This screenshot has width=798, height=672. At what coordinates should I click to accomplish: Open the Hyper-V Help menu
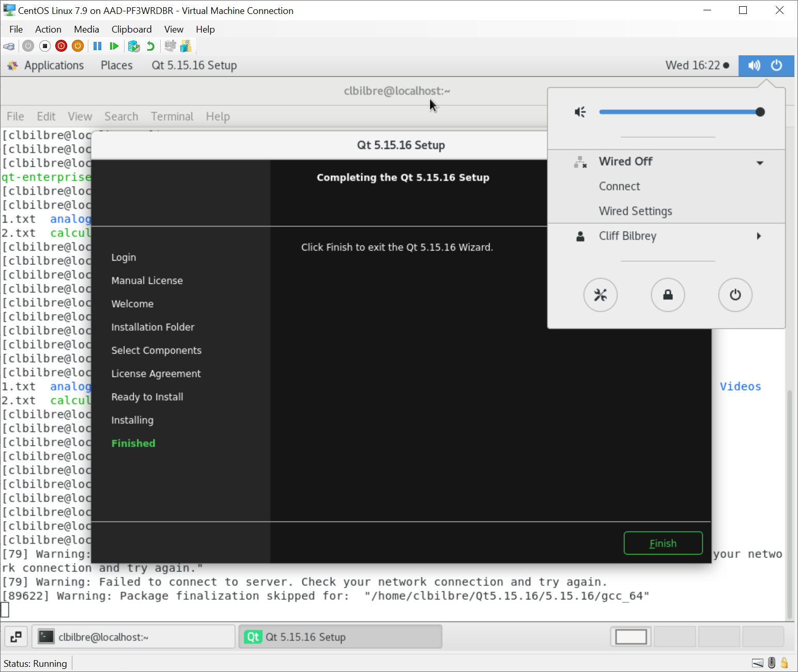click(205, 29)
